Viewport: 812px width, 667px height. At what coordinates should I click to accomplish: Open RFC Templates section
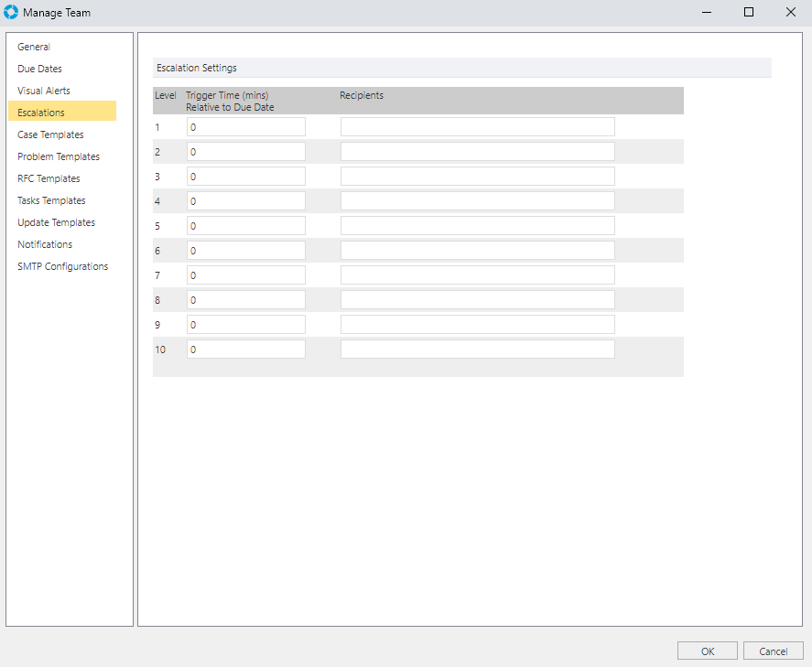pyautogui.click(x=49, y=178)
